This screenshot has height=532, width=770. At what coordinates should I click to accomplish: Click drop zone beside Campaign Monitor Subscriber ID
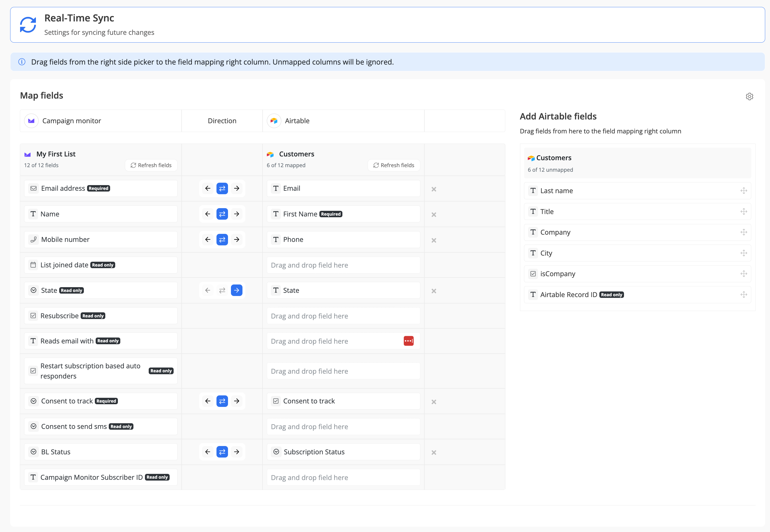point(343,478)
